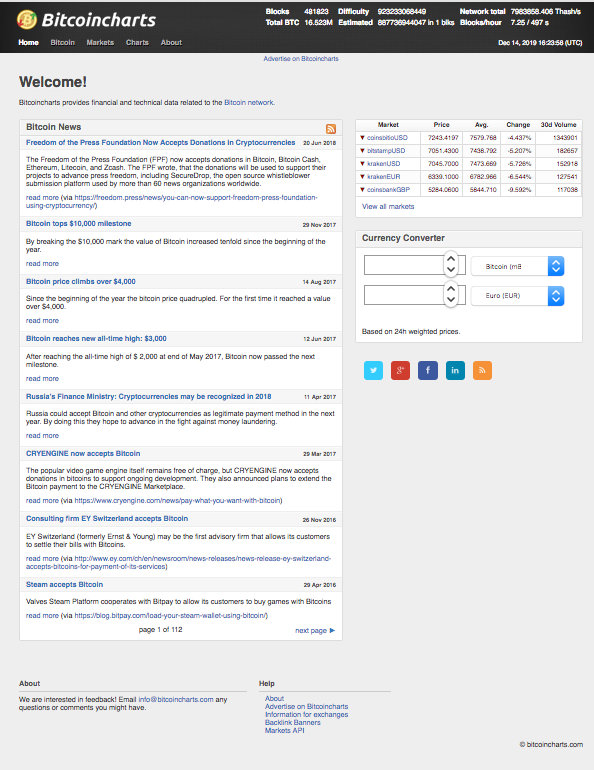
Task: Open the Bitcoin nav menu
Action: tap(63, 43)
